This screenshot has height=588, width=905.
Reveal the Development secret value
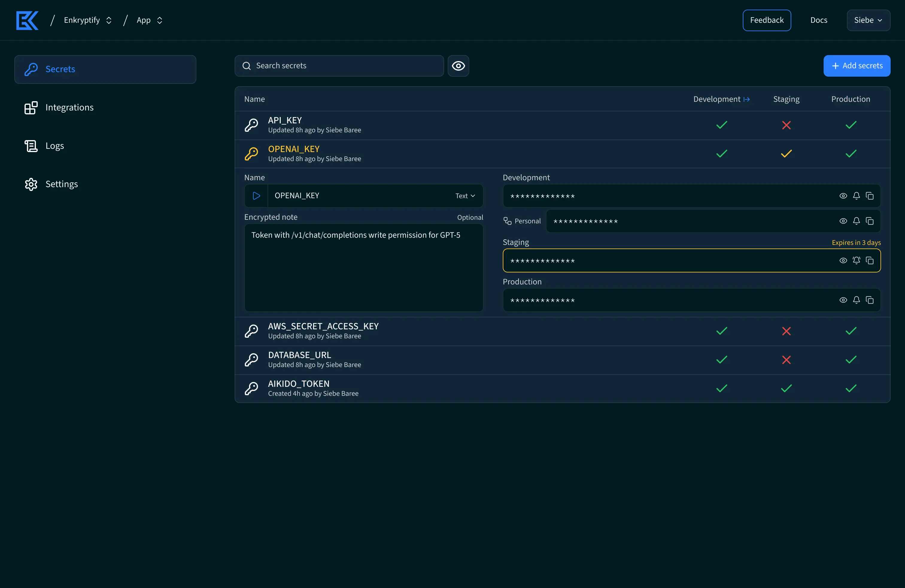click(x=843, y=196)
